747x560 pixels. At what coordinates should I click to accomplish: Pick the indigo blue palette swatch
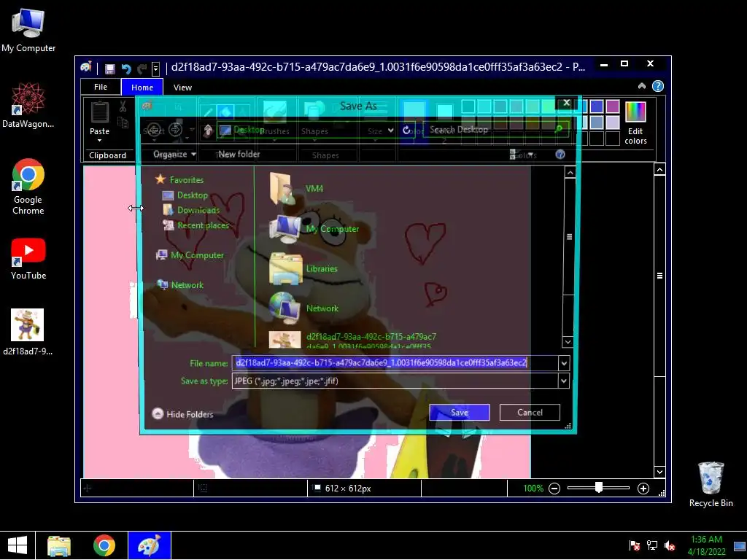(x=597, y=106)
